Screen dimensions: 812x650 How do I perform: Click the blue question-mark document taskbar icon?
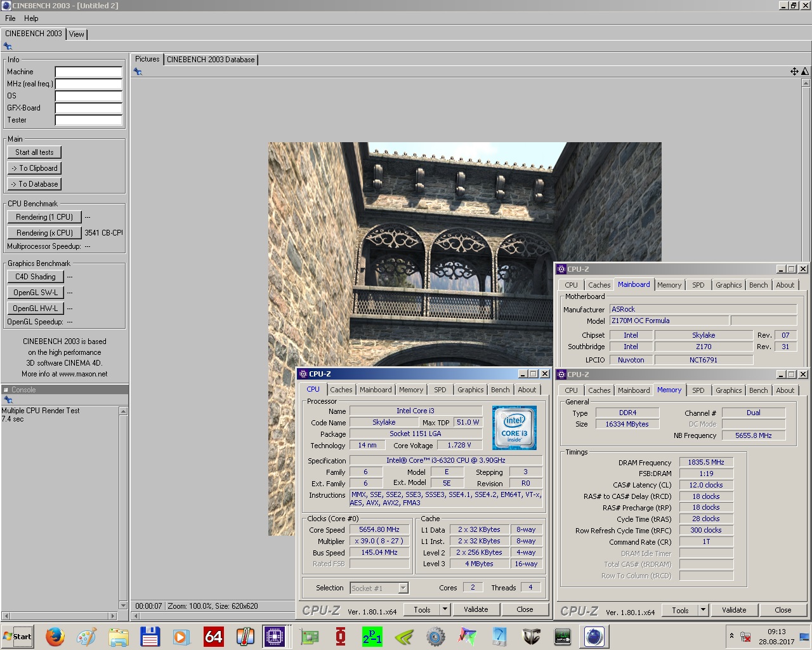[499, 636]
